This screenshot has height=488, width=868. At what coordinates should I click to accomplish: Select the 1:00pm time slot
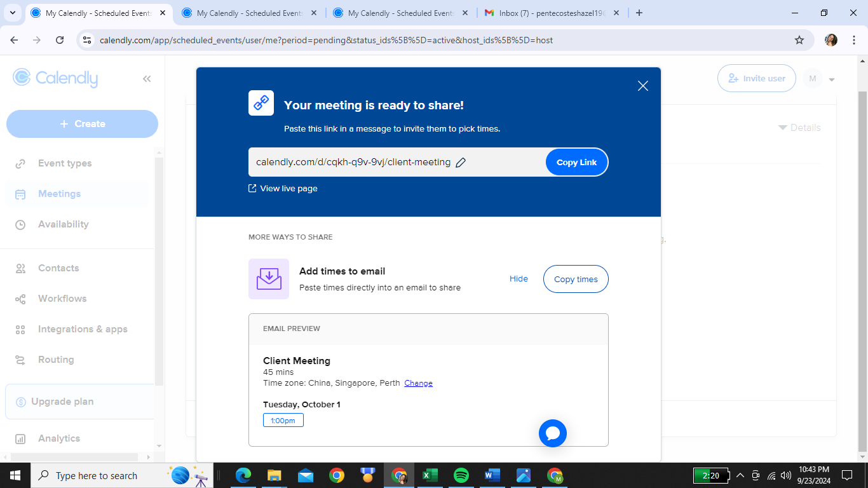click(x=283, y=420)
